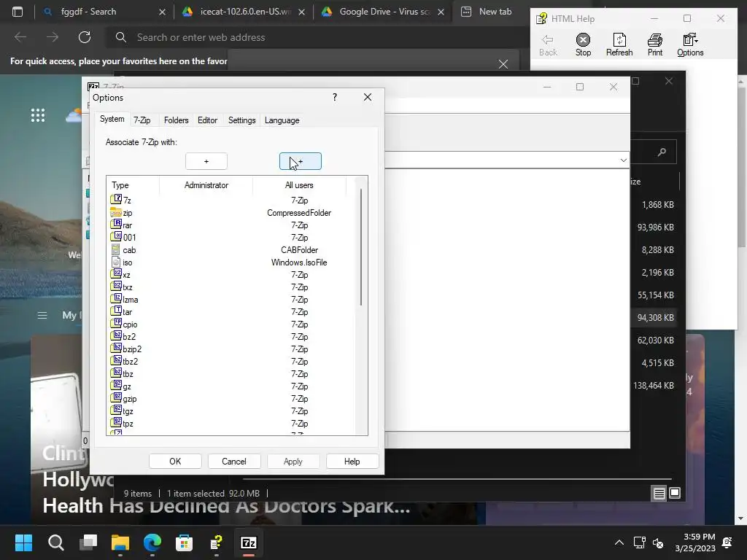Screen dimensions: 747x560
Task: Switch to fggdf - Search browser tab
Action: click(103, 12)
